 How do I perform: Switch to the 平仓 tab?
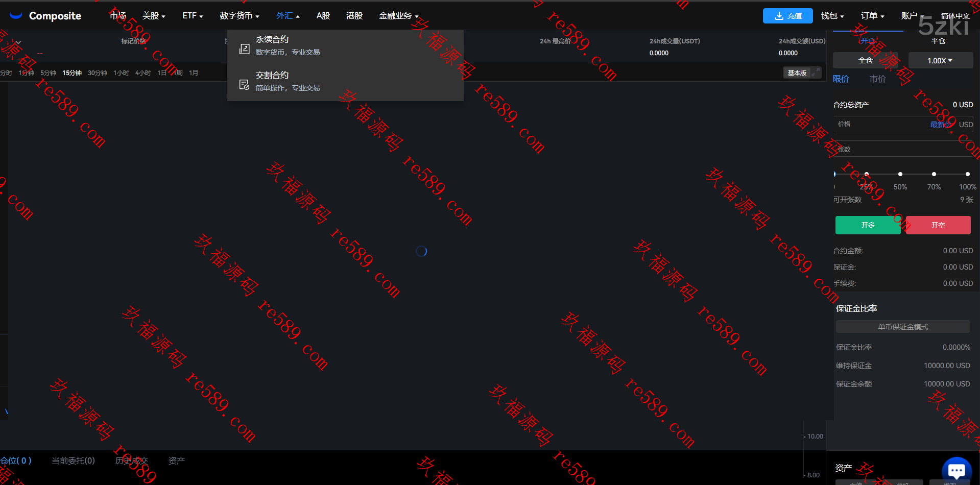click(938, 41)
